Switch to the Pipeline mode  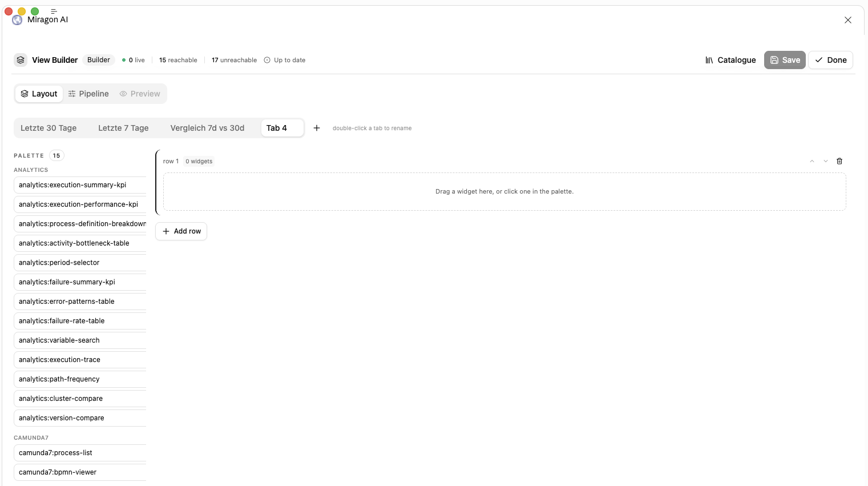[x=88, y=94]
